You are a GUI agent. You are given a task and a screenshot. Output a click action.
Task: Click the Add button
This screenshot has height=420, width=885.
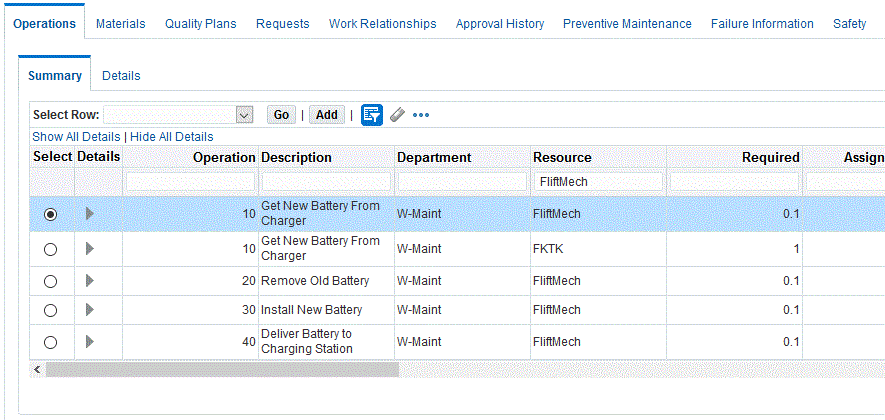click(x=327, y=115)
